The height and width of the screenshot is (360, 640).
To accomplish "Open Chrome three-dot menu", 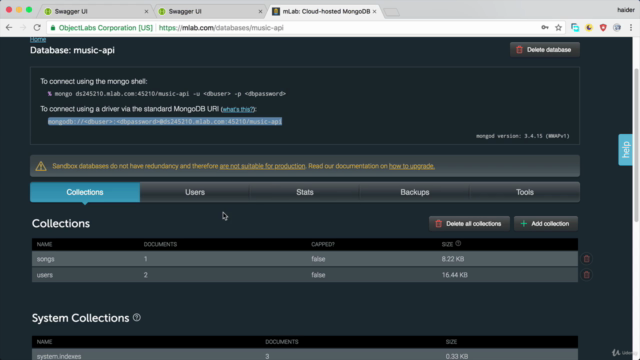I will point(631,28).
